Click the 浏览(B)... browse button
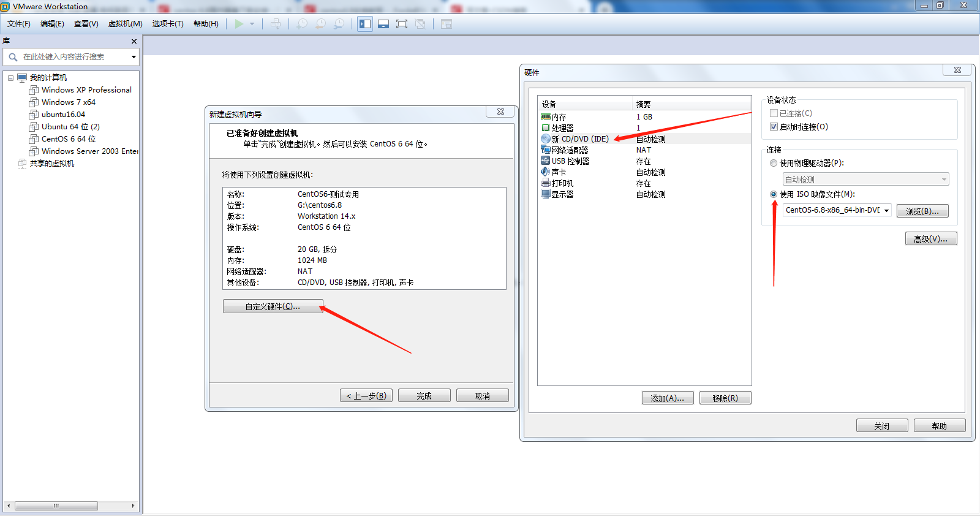Viewport: 980px width, 516px height. click(x=922, y=211)
